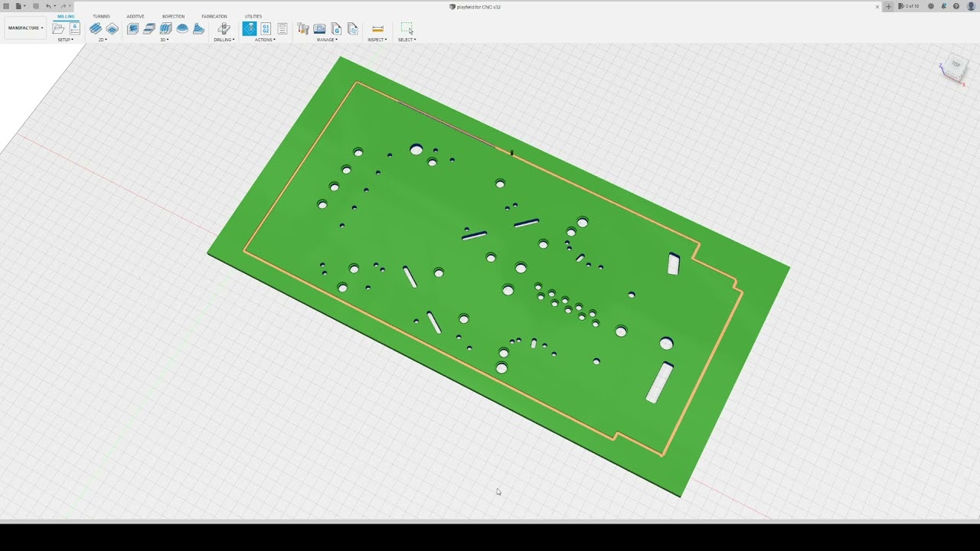Expand the DRILLING dropdown
The image size is (980, 551).
(224, 40)
